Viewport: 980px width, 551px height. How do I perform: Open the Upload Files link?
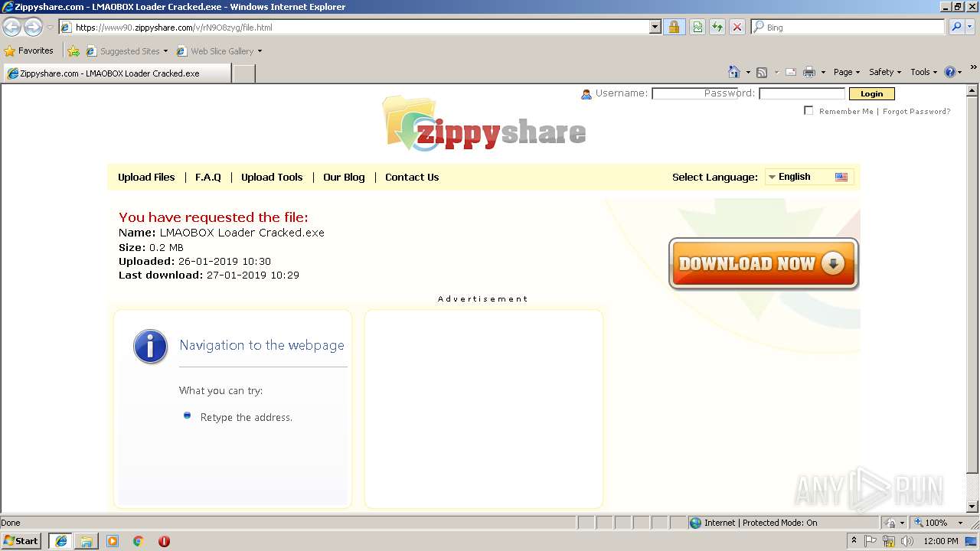146,177
